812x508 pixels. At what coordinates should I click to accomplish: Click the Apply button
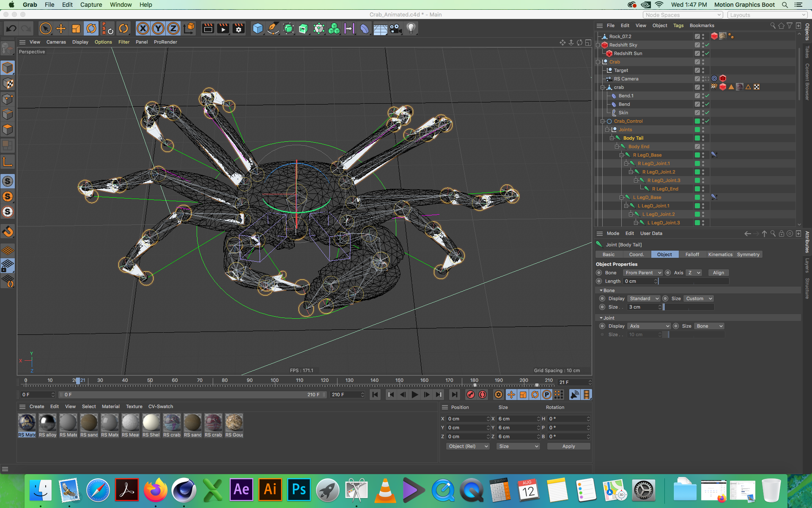coord(568,446)
